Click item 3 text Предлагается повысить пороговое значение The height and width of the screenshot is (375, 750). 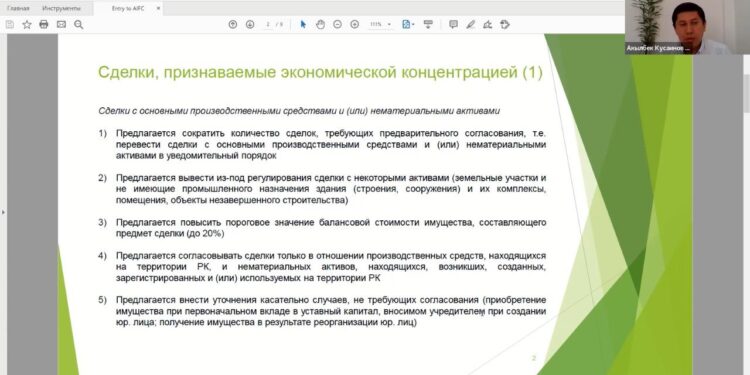coord(331,228)
